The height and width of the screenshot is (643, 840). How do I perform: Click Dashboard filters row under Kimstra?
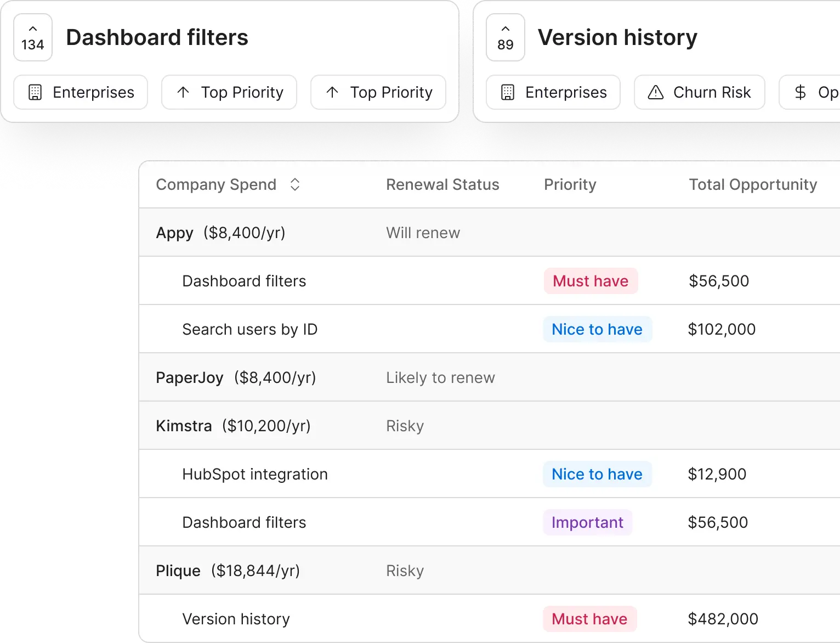click(489, 522)
